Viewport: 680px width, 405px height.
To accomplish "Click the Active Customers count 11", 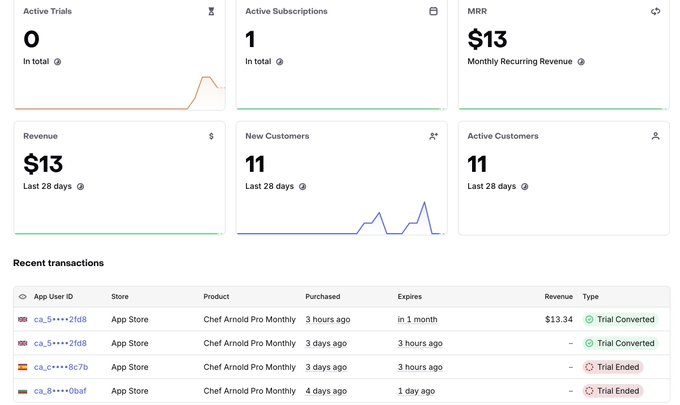I will click(477, 164).
